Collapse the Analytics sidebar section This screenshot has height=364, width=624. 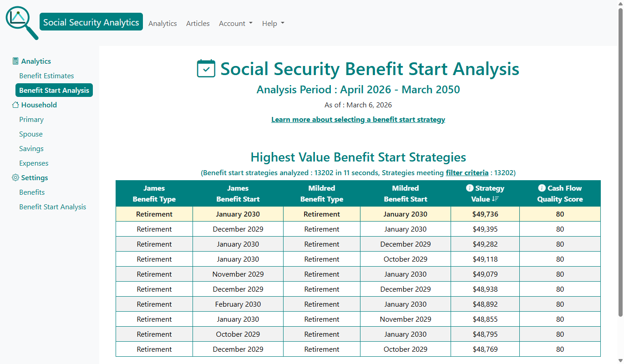tap(36, 61)
